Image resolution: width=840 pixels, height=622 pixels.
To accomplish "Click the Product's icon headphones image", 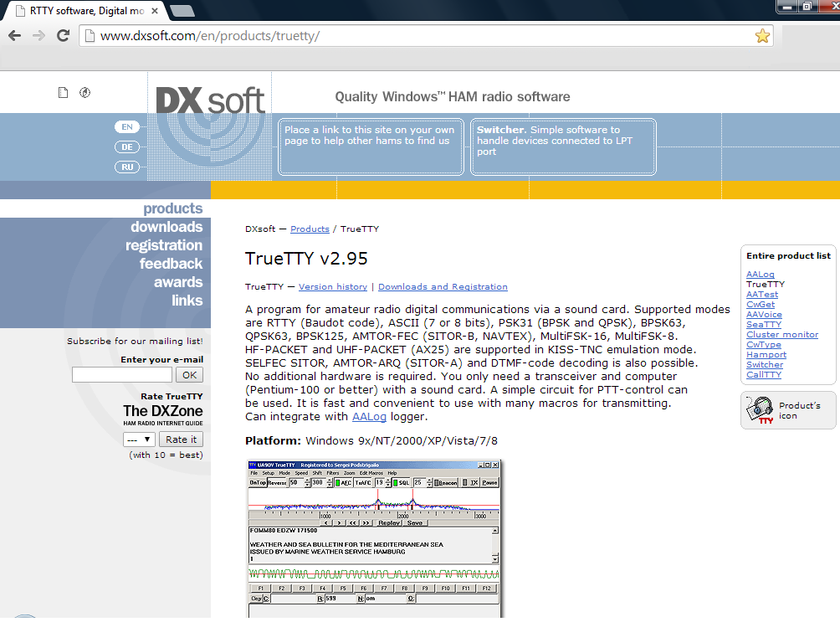I will pyautogui.click(x=761, y=411).
